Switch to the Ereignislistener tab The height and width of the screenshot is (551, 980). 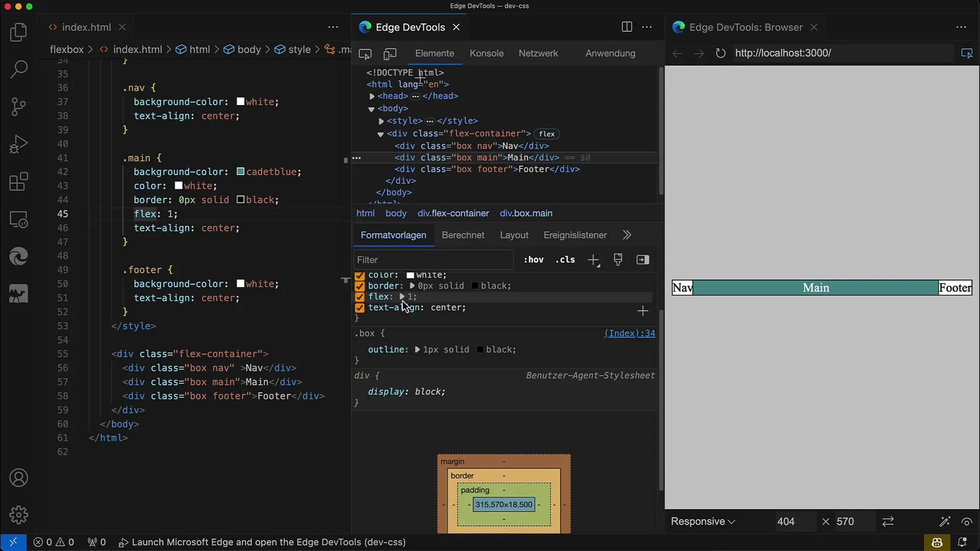575,235
